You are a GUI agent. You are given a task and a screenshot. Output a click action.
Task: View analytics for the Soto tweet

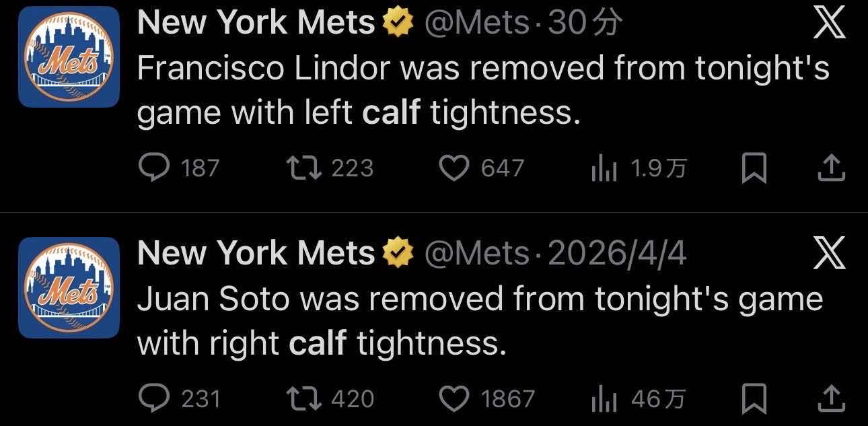pyautogui.click(x=604, y=400)
